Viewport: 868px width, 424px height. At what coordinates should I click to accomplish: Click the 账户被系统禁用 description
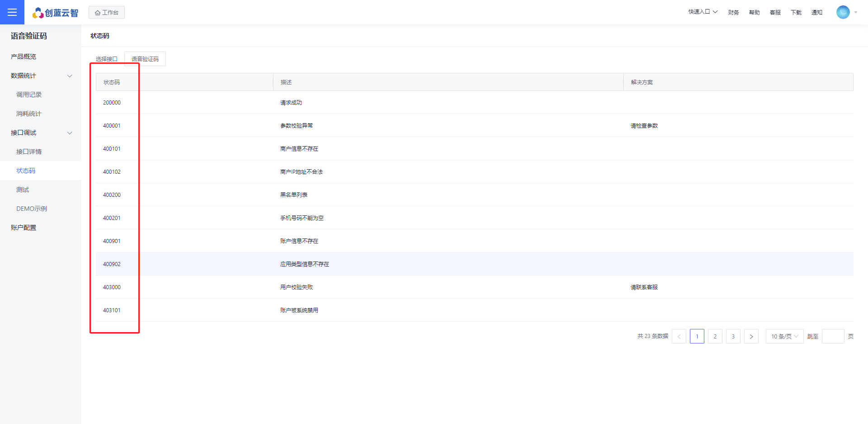299,310
